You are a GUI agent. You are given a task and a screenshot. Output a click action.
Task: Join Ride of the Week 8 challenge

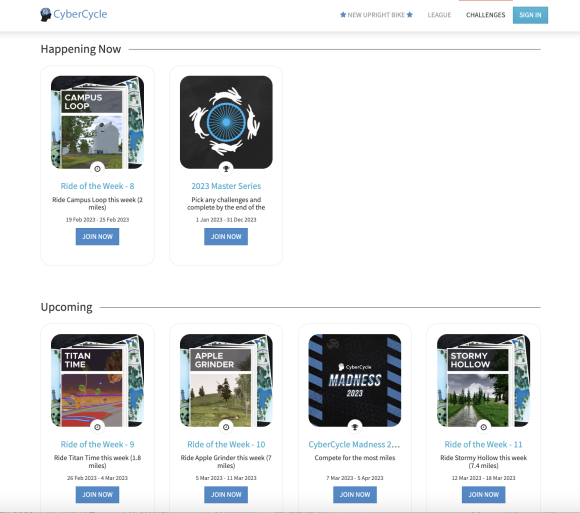(x=97, y=236)
